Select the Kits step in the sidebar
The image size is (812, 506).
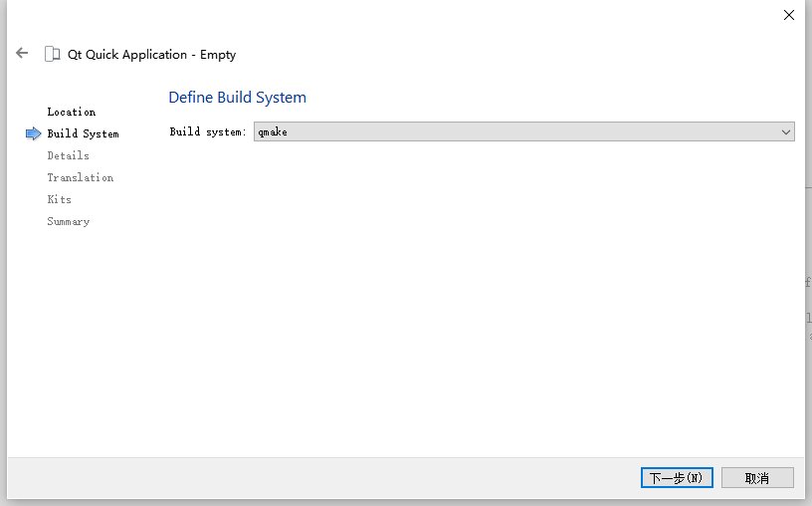(x=59, y=199)
